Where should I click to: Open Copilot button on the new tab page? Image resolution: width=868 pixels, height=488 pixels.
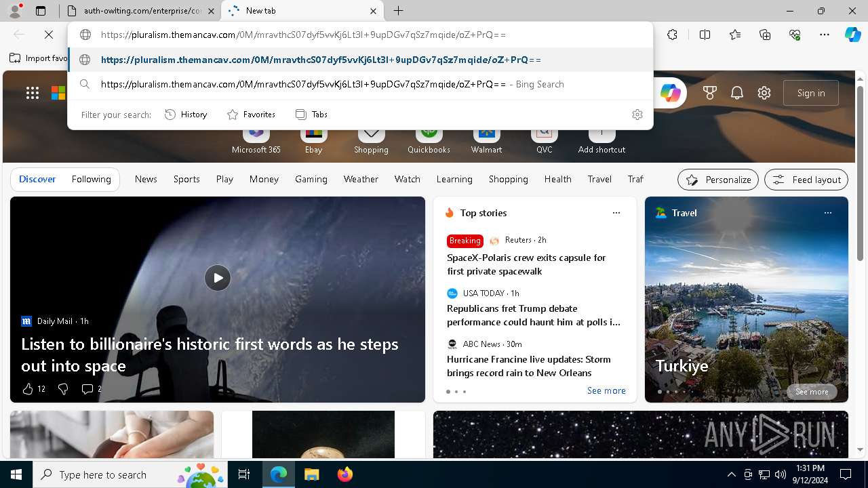[x=670, y=93]
